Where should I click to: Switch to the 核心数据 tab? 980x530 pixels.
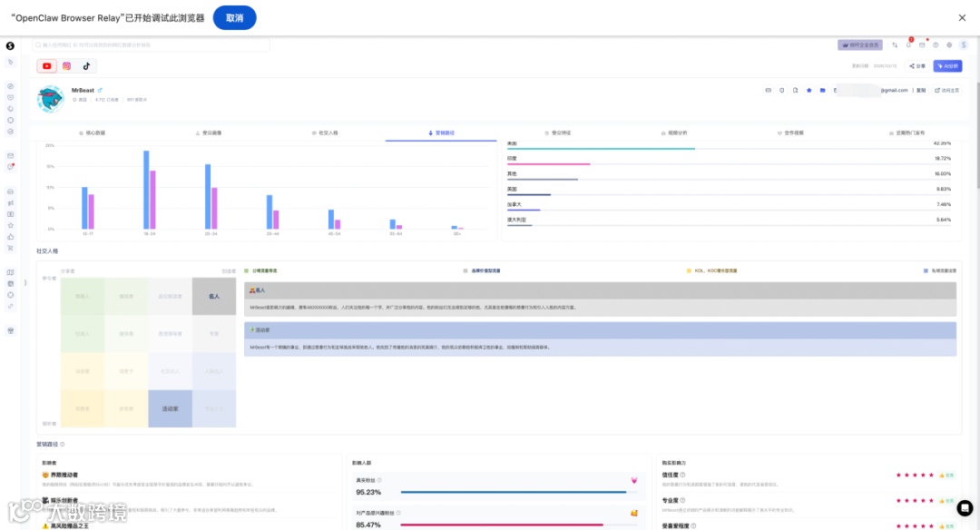pos(92,132)
